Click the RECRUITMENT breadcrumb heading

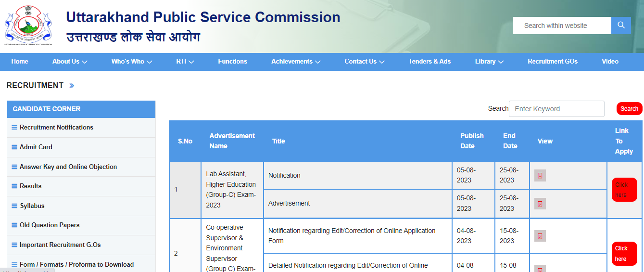pyautogui.click(x=35, y=86)
